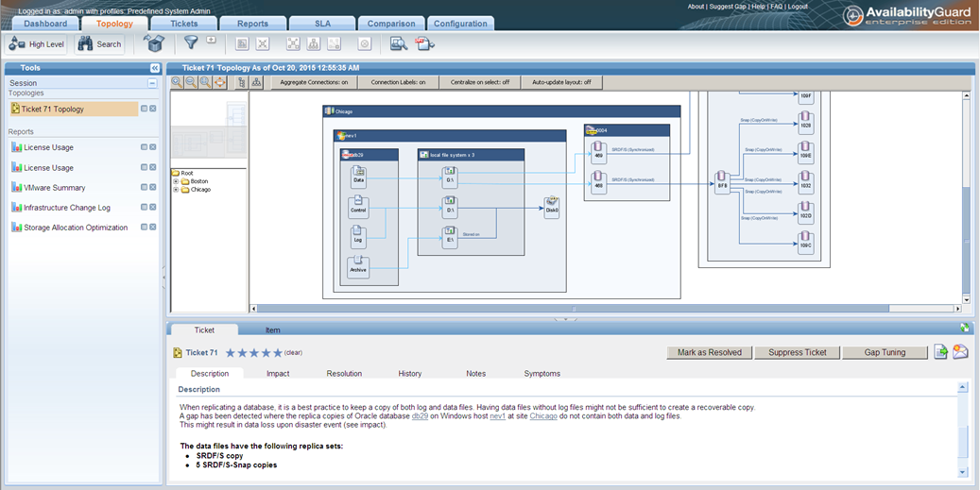Click the orange fit-to-screen arrows icon
The image size is (980, 490).
coord(219,82)
